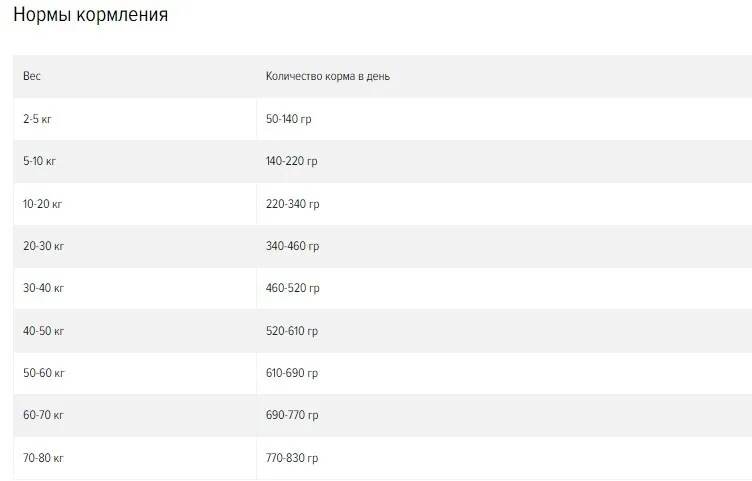
Task: Select the '40-50 кг' row label
Action: pyautogui.click(x=43, y=331)
